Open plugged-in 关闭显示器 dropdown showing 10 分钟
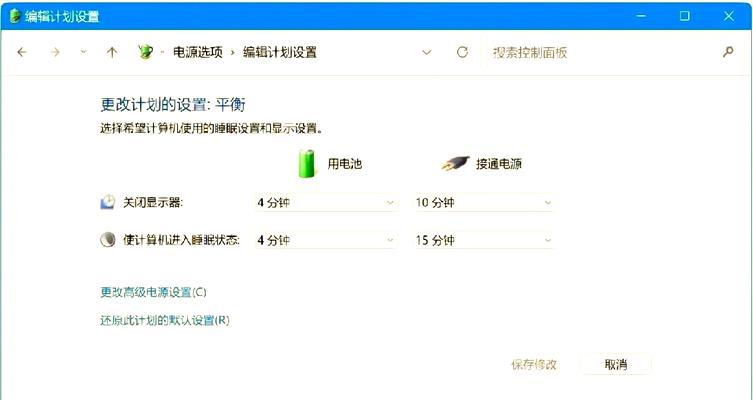 point(484,202)
